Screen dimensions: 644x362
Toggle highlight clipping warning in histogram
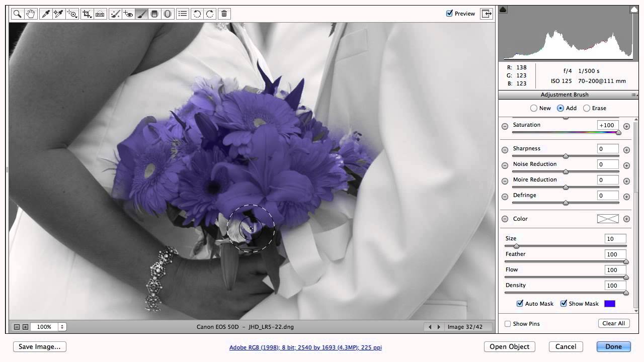634,9
